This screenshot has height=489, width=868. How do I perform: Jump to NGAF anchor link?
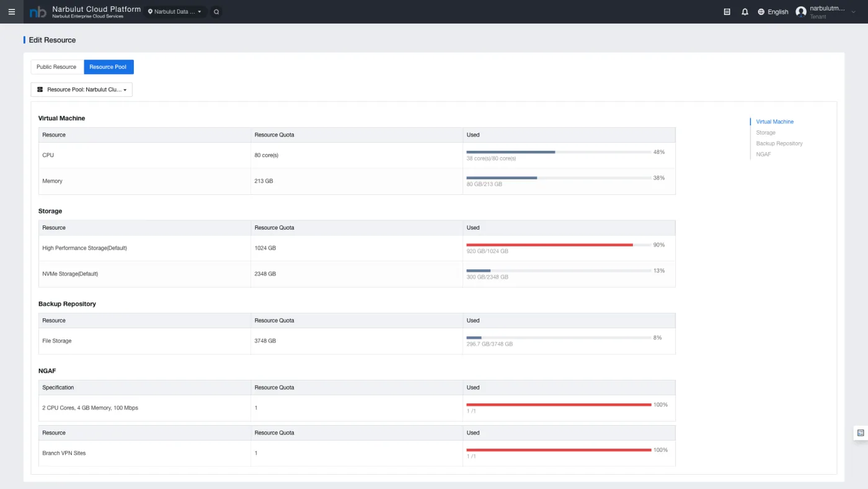click(763, 154)
